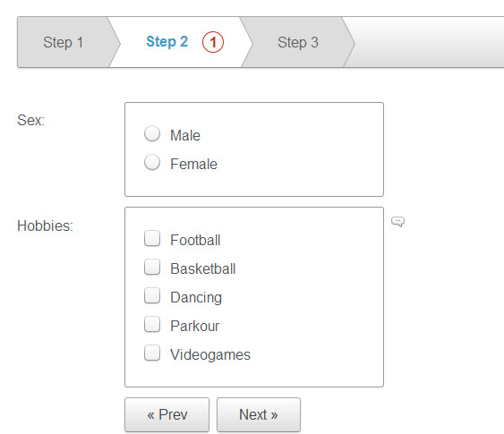Screen dimensions: 504x434
Task: Go to the Step 1 tab
Action: [x=64, y=42]
